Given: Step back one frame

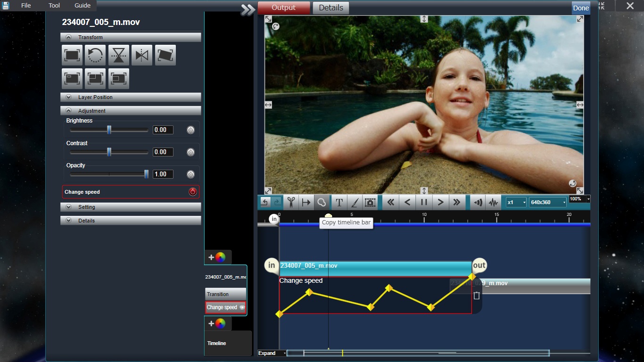Looking at the screenshot, I should (x=407, y=203).
